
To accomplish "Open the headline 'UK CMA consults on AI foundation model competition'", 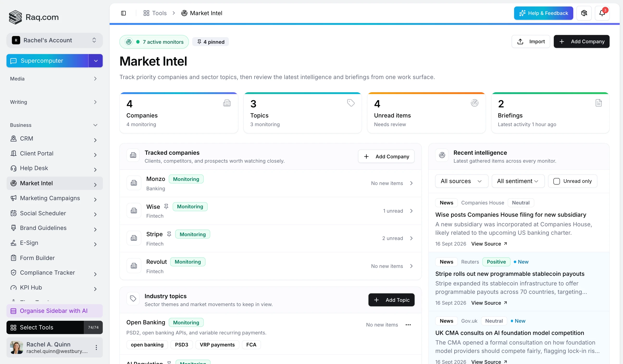I will pos(510,333).
